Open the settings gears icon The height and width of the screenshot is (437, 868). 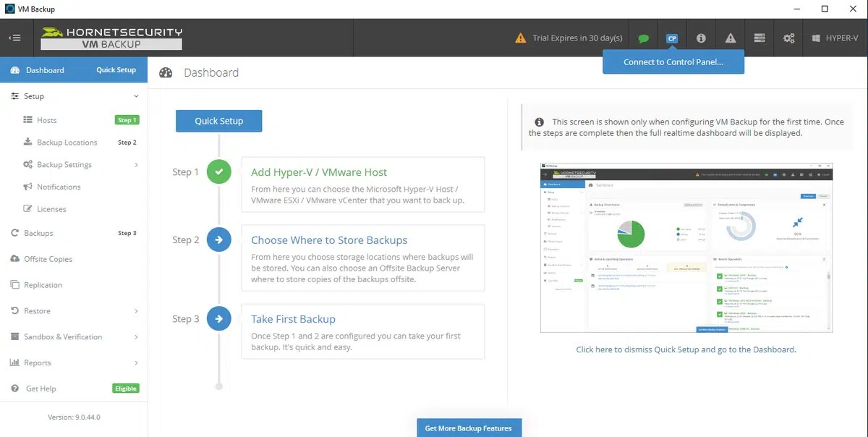point(788,38)
